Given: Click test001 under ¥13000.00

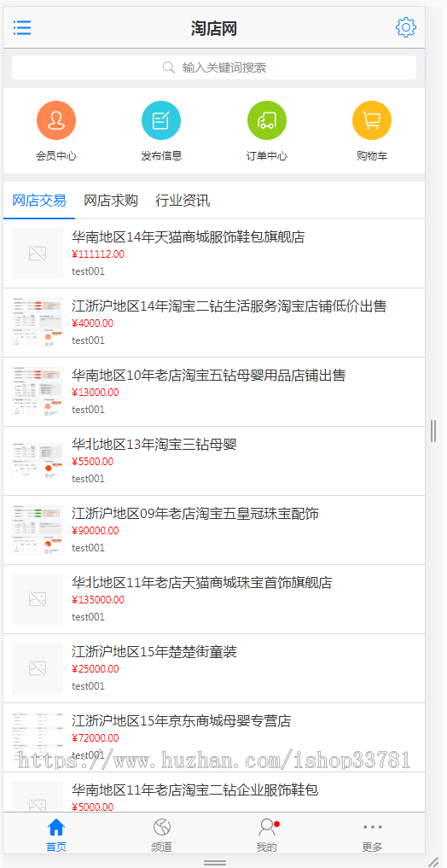Looking at the screenshot, I should (x=88, y=410).
